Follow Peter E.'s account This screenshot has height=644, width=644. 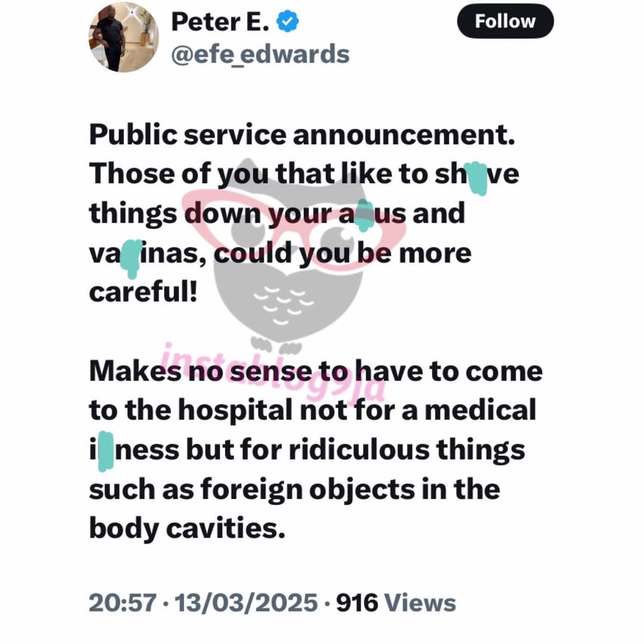[505, 21]
